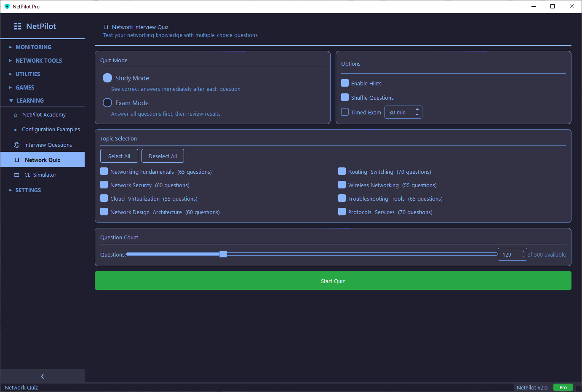Screen dimensions: 582x392
Task: Toggle the Enable Hints checkbox
Action: coord(345,83)
